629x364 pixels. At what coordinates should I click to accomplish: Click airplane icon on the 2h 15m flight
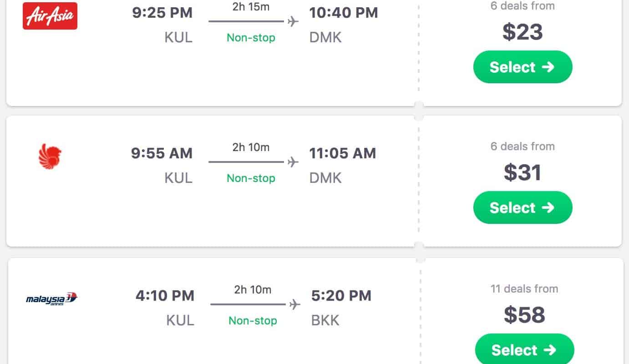click(x=293, y=21)
